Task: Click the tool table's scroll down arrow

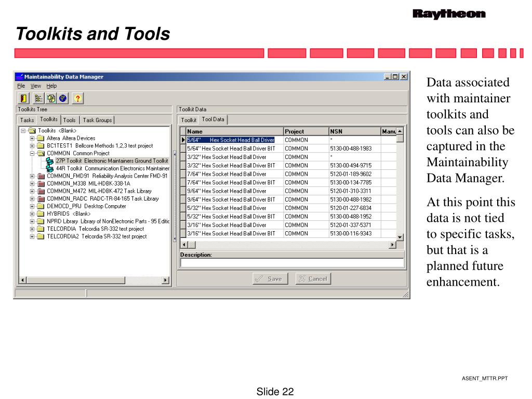Action: tap(400, 237)
